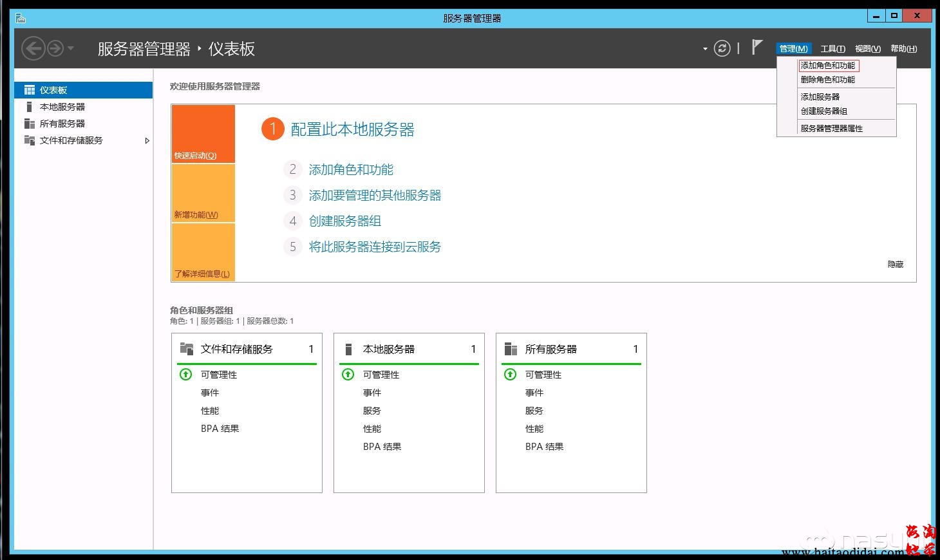940x560 pixels.
Task: Click the 添加要管理的其他服务器 link
Action: click(375, 195)
